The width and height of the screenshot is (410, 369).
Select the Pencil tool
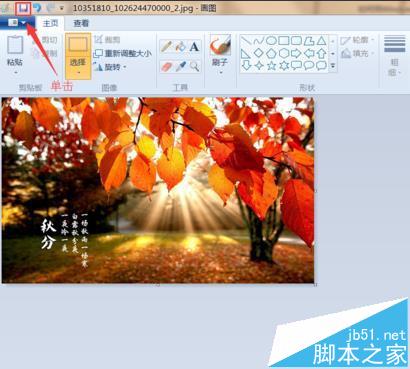[x=166, y=47]
